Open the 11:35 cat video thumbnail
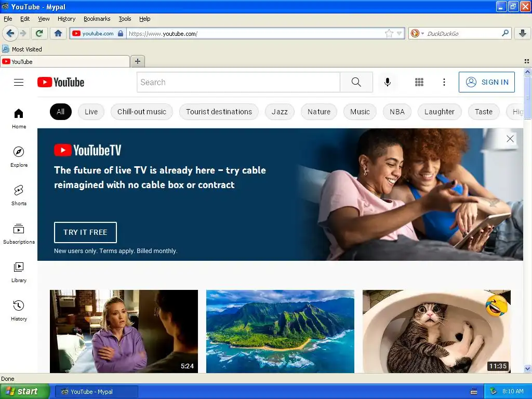 click(436, 331)
